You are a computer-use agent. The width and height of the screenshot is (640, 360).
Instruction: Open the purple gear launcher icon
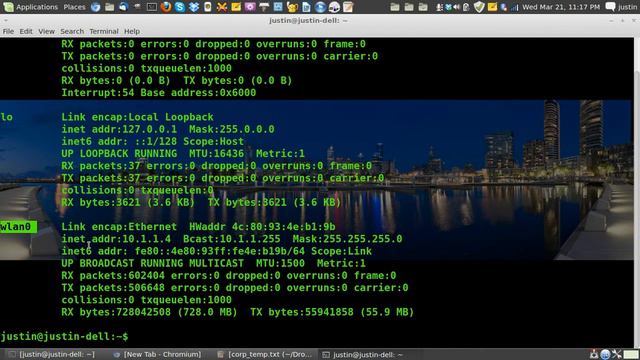[x=250, y=7]
